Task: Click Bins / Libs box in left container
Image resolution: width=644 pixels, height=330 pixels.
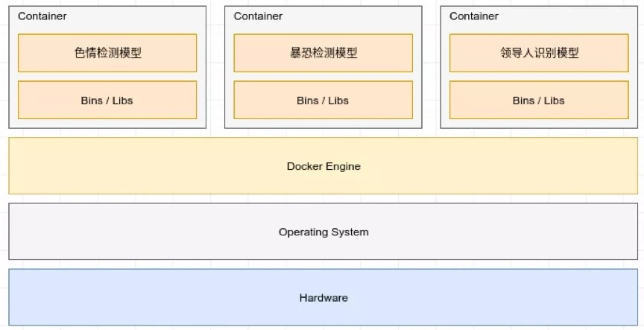Action: point(107,101)
